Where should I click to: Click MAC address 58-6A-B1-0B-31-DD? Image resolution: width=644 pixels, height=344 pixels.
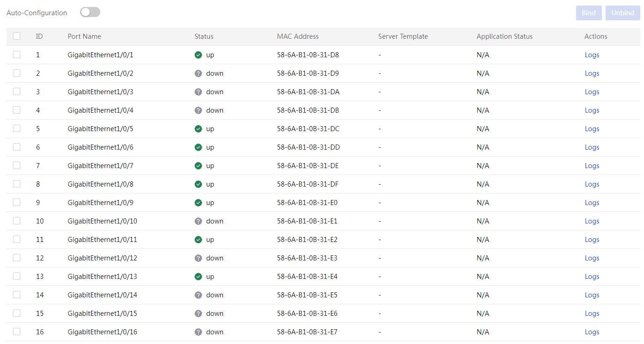click(308, 147)
